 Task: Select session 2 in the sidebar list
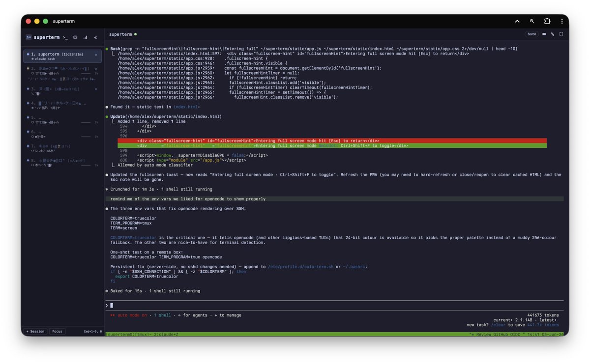tap(62, 74)
